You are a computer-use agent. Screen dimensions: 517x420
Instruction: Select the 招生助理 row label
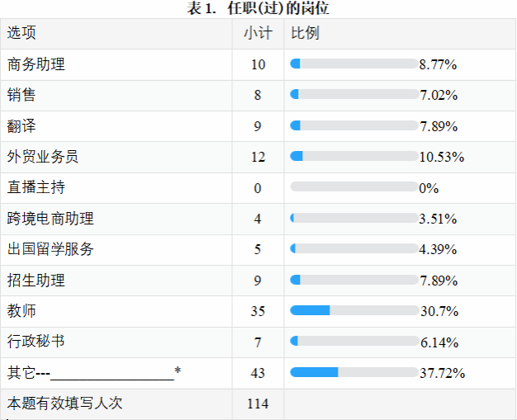(36, 281)
